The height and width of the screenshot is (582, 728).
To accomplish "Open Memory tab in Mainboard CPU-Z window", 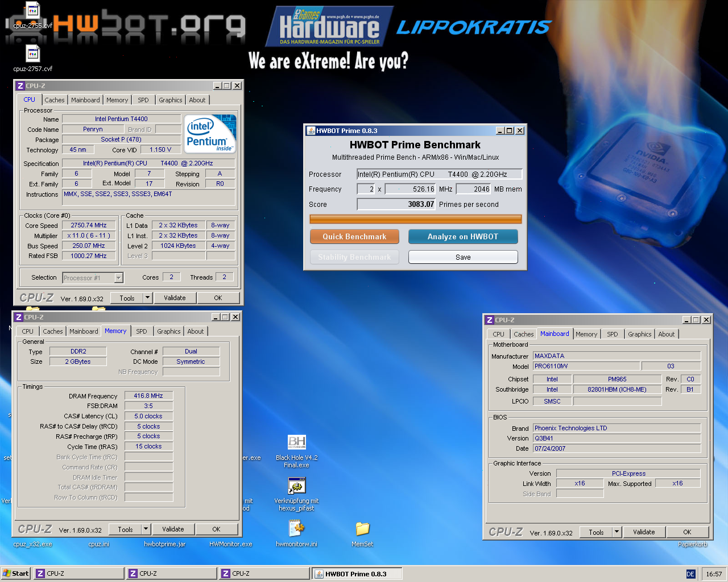I will (586, 334).
